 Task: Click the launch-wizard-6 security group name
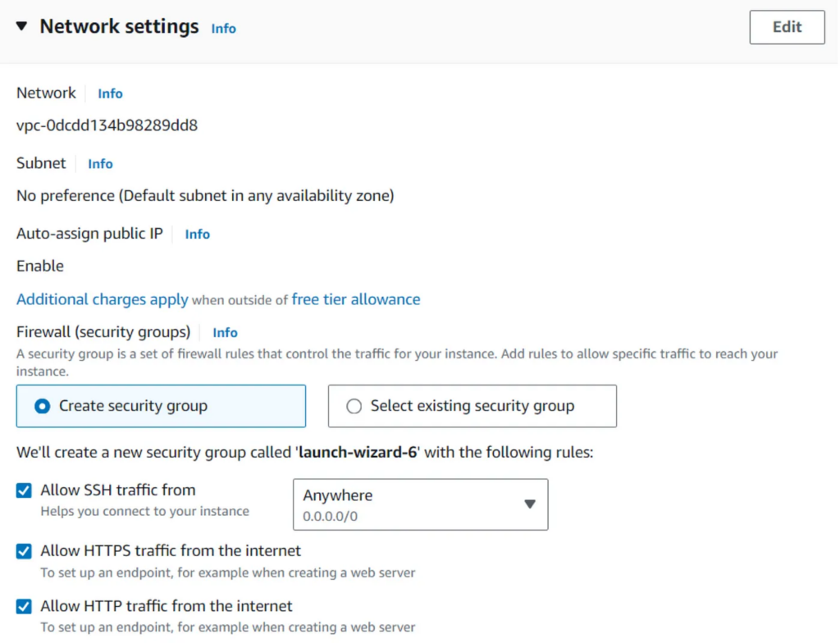[358, 452]
